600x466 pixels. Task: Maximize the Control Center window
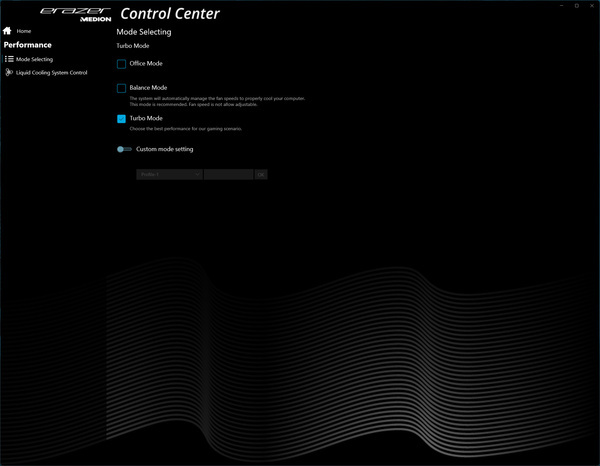pyautogui.click(x=577, y=6)
